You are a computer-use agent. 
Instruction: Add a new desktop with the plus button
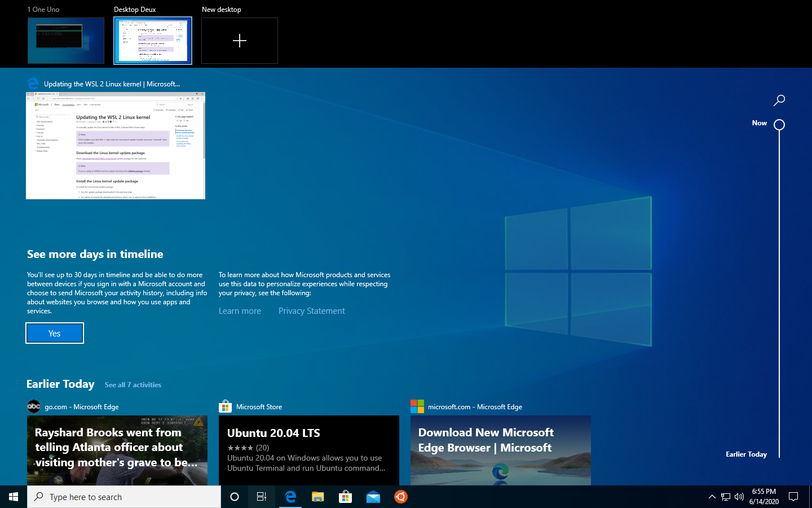pos(240,41)
